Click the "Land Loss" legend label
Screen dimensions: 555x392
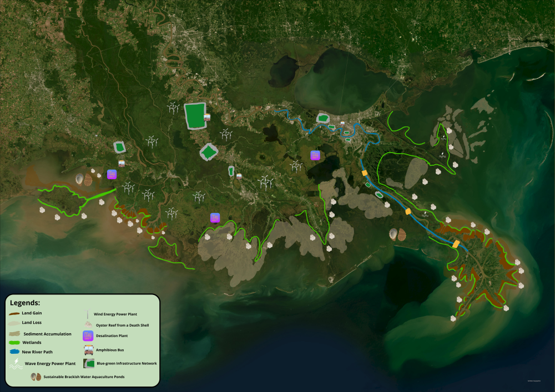[32, 322]
